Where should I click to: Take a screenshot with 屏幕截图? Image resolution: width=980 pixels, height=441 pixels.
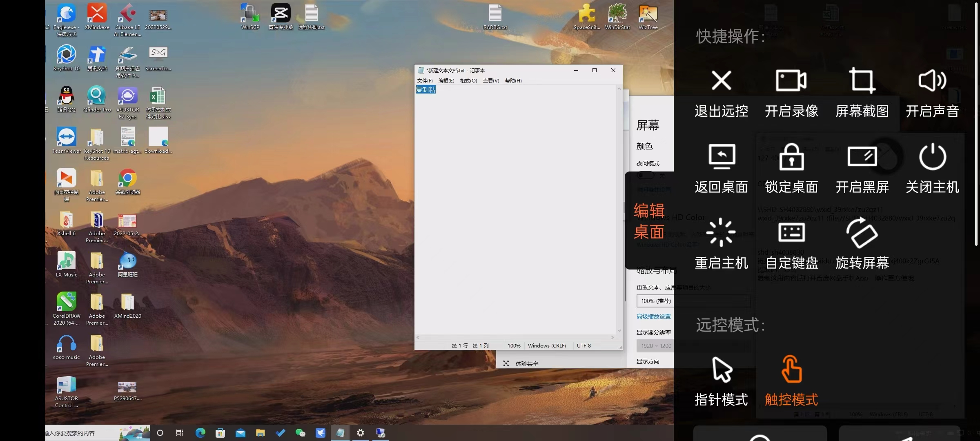862,94
